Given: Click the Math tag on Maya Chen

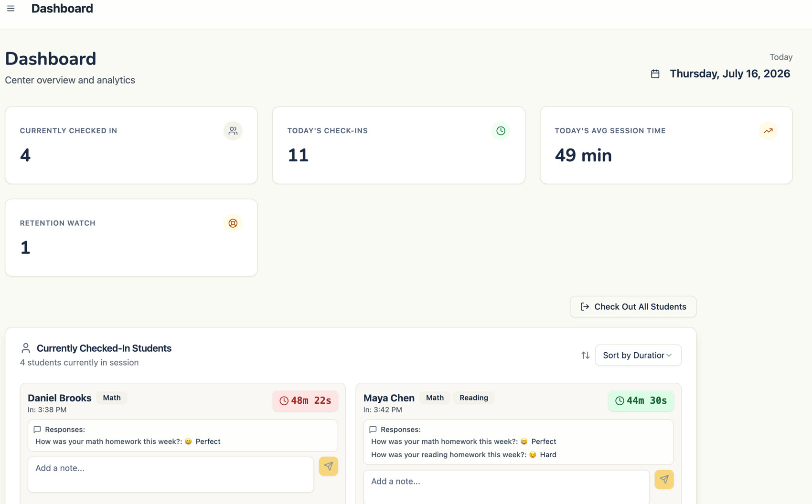Looking at the screenshot, I should pos(435,398).
